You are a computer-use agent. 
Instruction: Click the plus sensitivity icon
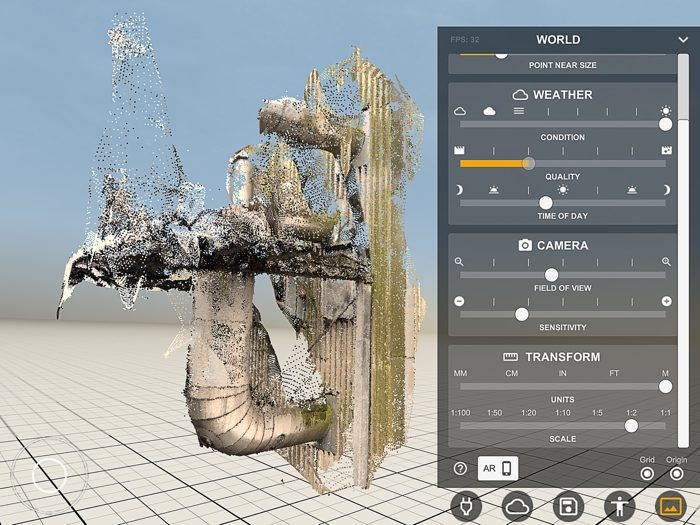pos(666,302)
